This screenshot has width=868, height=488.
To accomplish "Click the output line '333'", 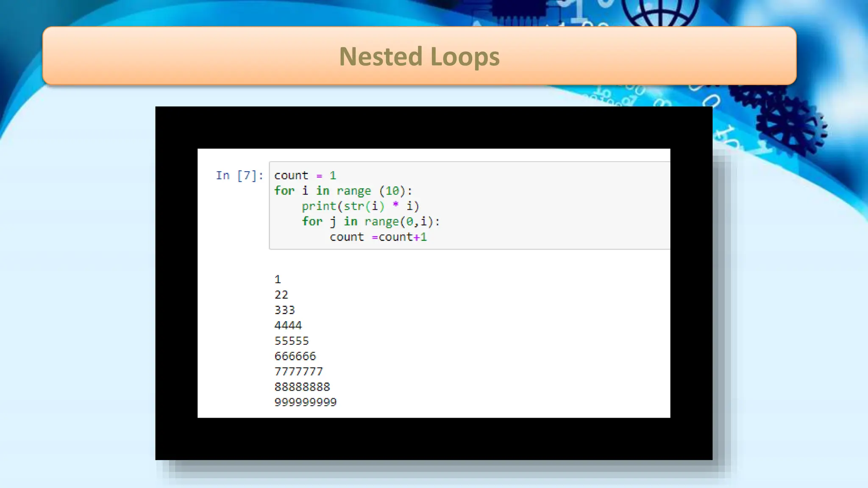I will [284, 310].
